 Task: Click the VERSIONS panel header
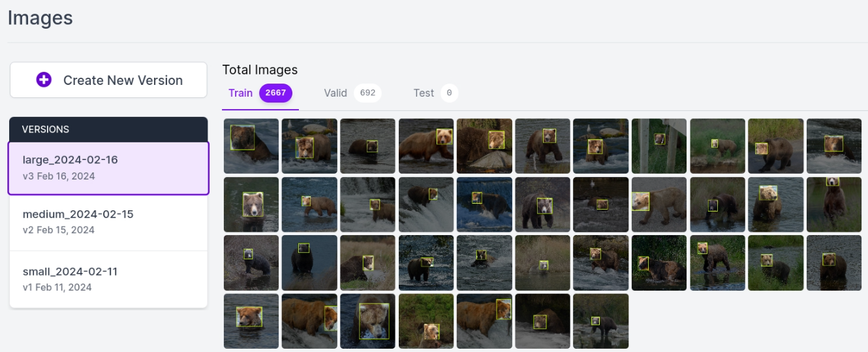(x=108, y=129)
